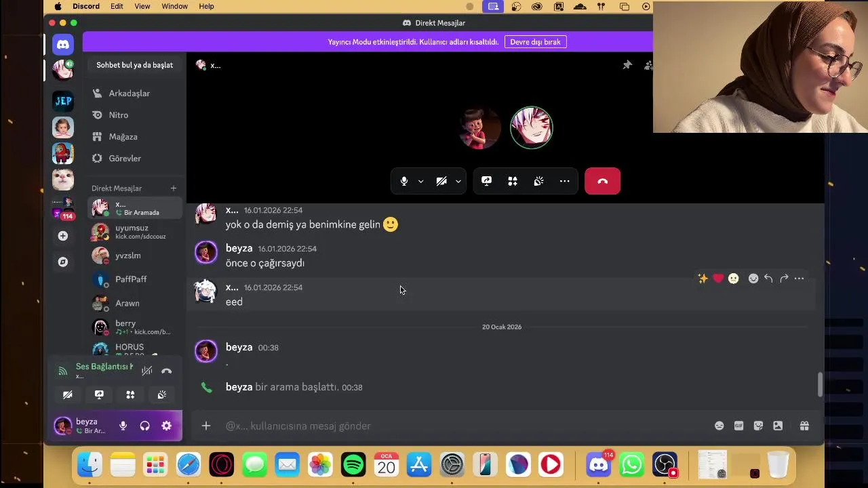The width and height of the screenshot is (868, 488).
Task: Open View menu in menu bar
Action: tap(142, 6)
